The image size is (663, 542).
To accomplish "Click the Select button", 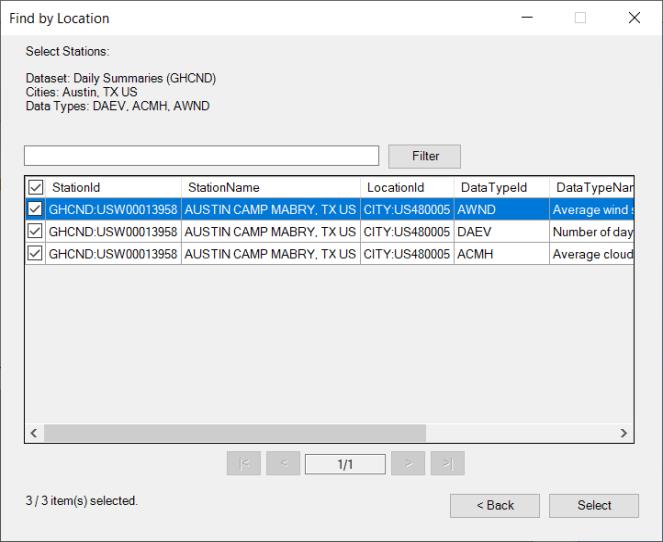I will (x=594, y=505).
